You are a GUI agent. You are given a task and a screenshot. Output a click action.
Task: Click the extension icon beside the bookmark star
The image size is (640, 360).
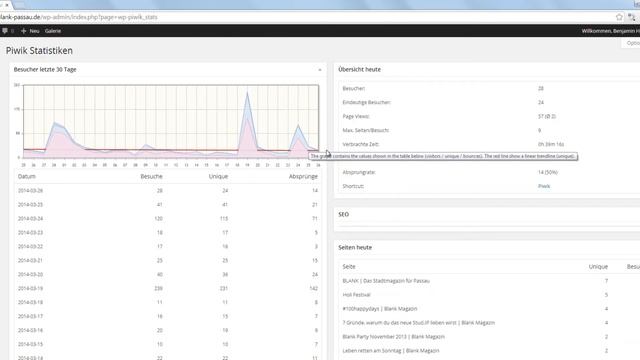pyautogui.click(x=632, y=17)
